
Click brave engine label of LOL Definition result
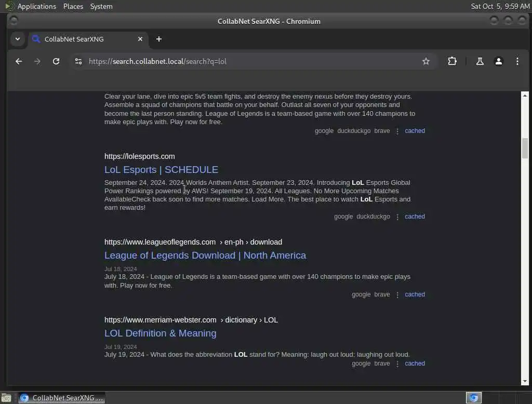tap(382, 363)
